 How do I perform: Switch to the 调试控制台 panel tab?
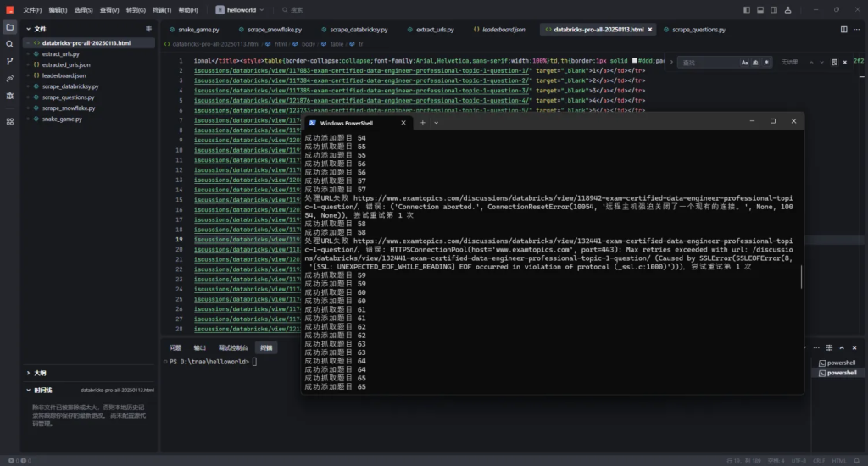233,347
